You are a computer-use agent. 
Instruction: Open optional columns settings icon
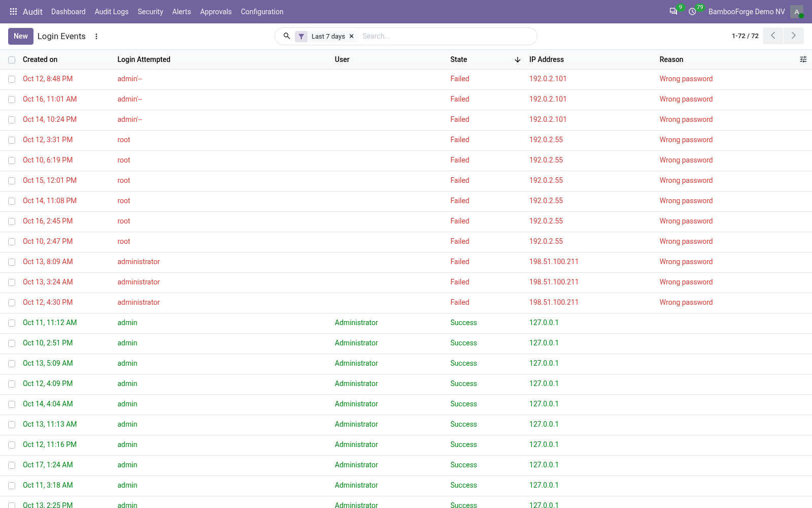[x=803, y=59]
